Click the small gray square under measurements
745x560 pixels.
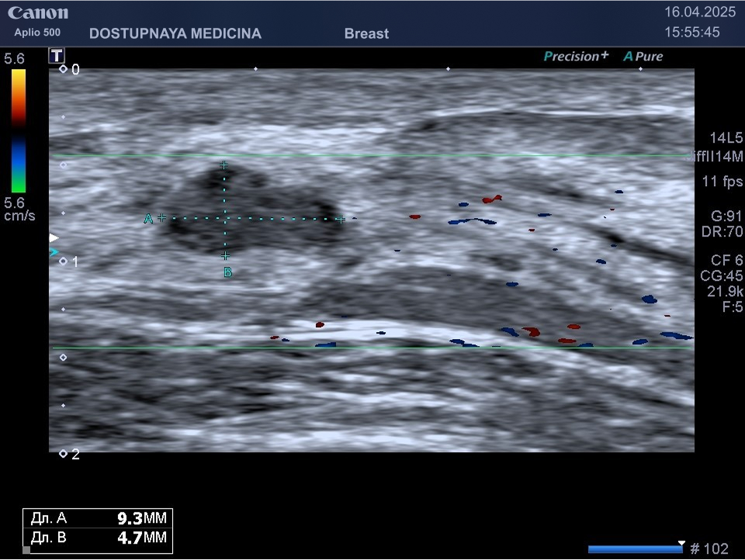pyautogui.click(x=26, y=551)
